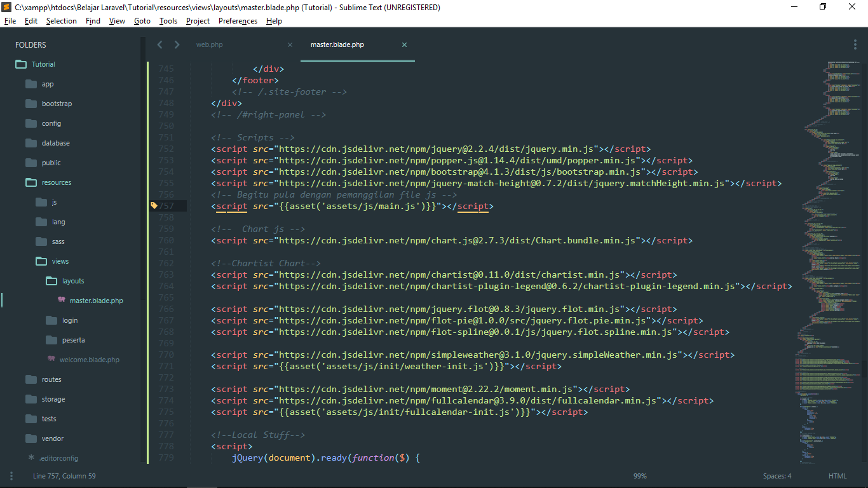Click the storage folder icon
Screen dimensions: 868x488
pyautogui.click(x=31, y=399)
